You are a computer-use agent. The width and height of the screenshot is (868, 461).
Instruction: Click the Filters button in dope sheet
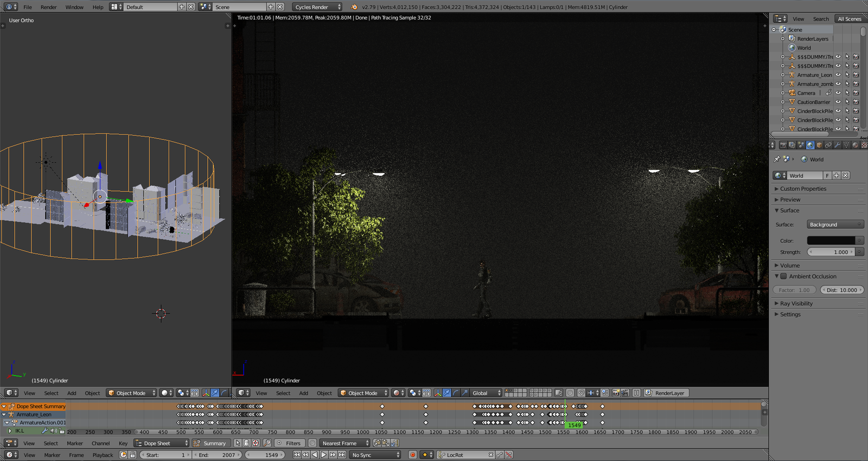[289, 443]
